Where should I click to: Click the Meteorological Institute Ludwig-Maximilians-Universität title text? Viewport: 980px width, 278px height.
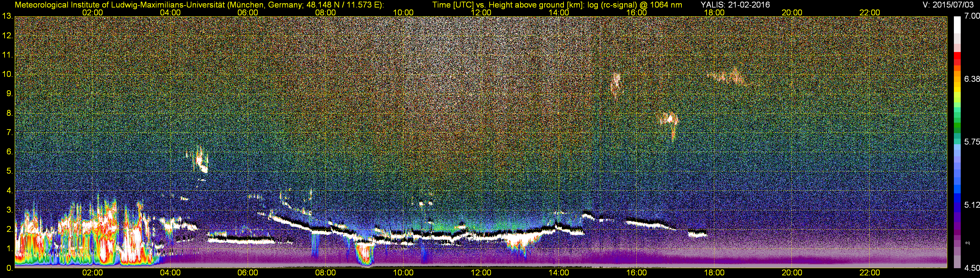coord(199,5)
